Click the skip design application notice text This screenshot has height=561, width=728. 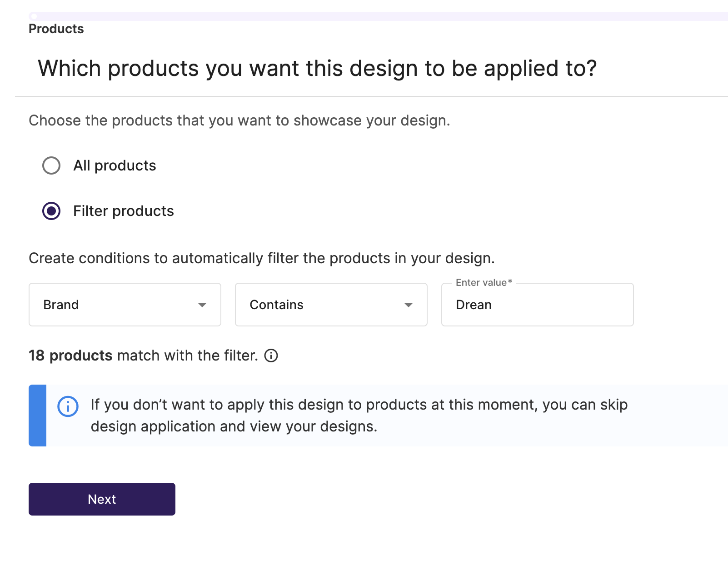click(x=359, y=416)
